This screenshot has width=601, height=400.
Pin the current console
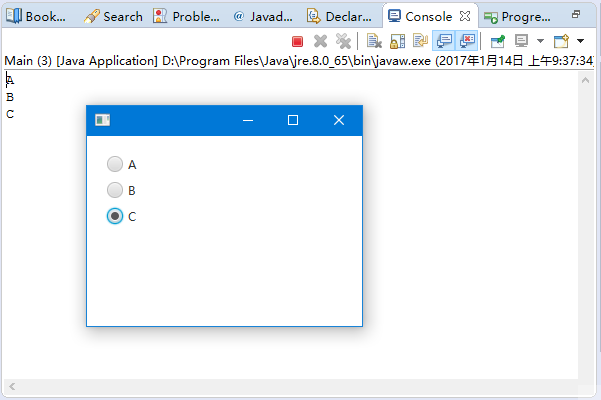[497, 41]
